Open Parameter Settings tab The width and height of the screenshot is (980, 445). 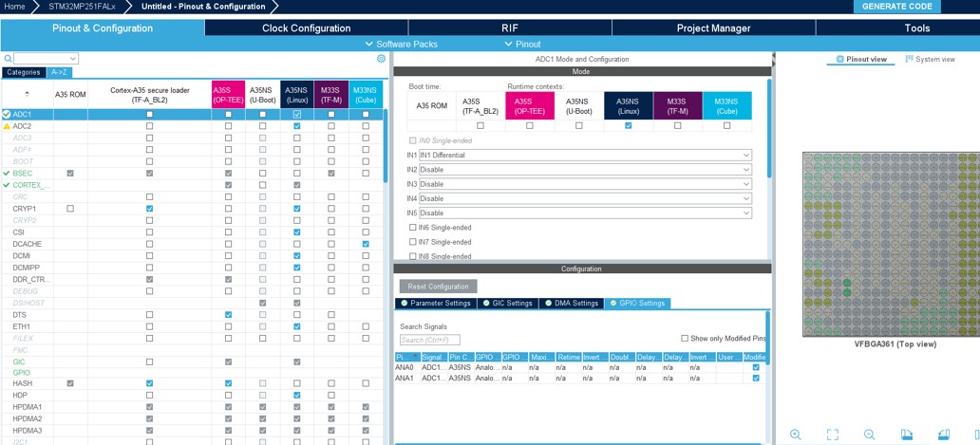pyautogui.click(x=436, y=304)
